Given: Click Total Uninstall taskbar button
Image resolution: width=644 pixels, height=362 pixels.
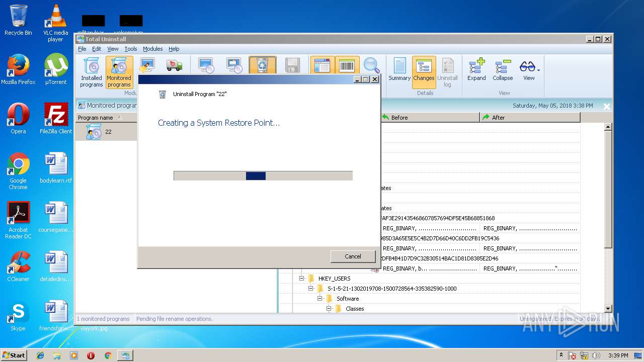Looking at the screenshot, I should pyautogui.click(x=124, y=355).
